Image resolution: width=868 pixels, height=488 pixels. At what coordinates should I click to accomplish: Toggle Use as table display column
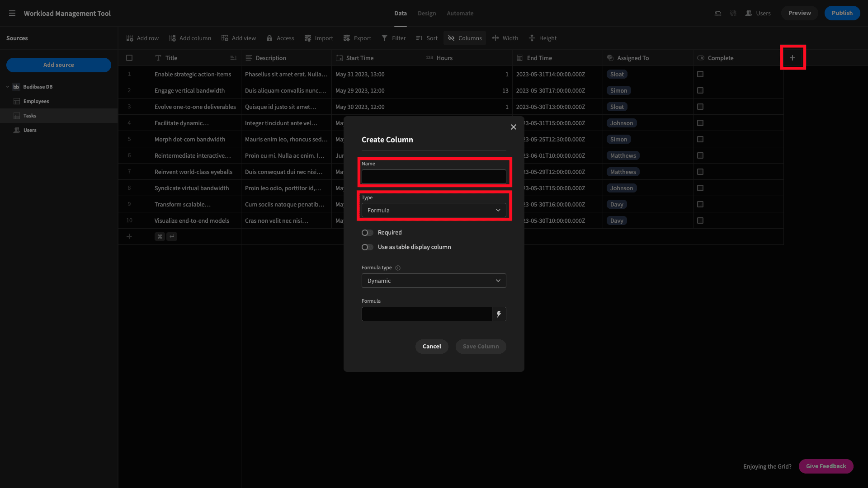point(367,247)
